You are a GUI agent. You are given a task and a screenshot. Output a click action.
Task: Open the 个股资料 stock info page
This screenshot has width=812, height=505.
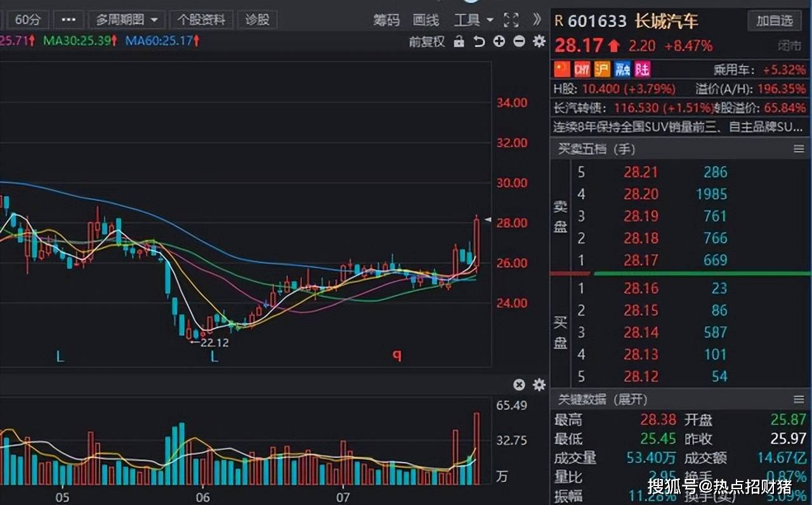point(201,20)
